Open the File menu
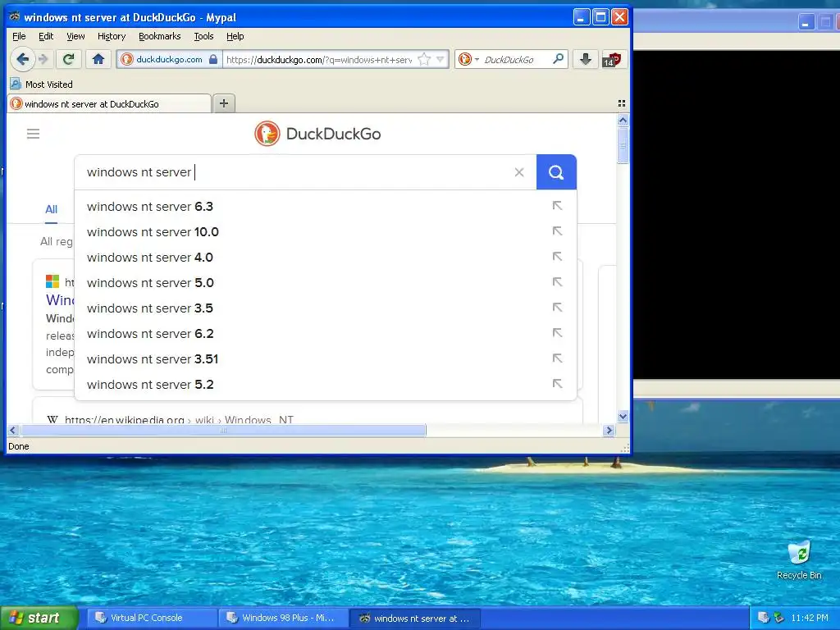Viewport: 840px width, 630px height. (19, 36)
